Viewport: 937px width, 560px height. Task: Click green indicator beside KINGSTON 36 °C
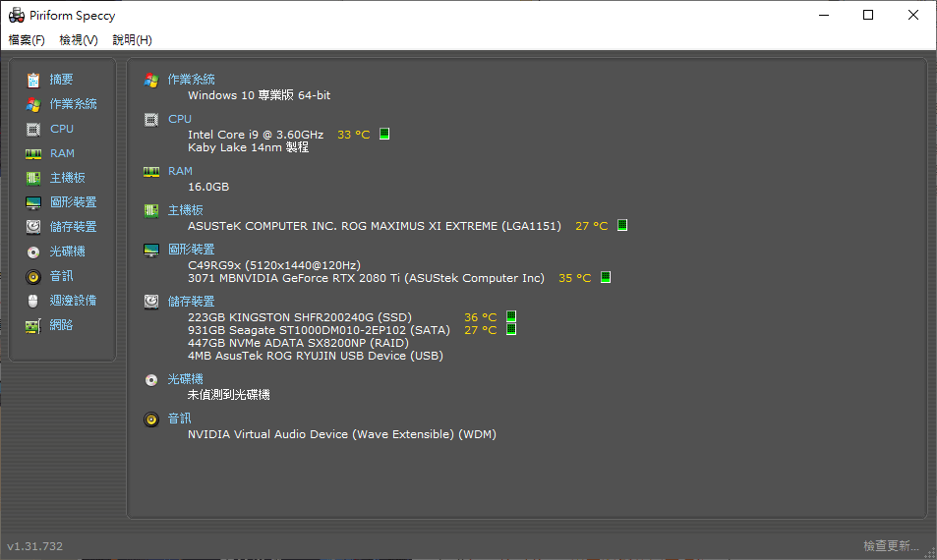click(x=511, y=316)
